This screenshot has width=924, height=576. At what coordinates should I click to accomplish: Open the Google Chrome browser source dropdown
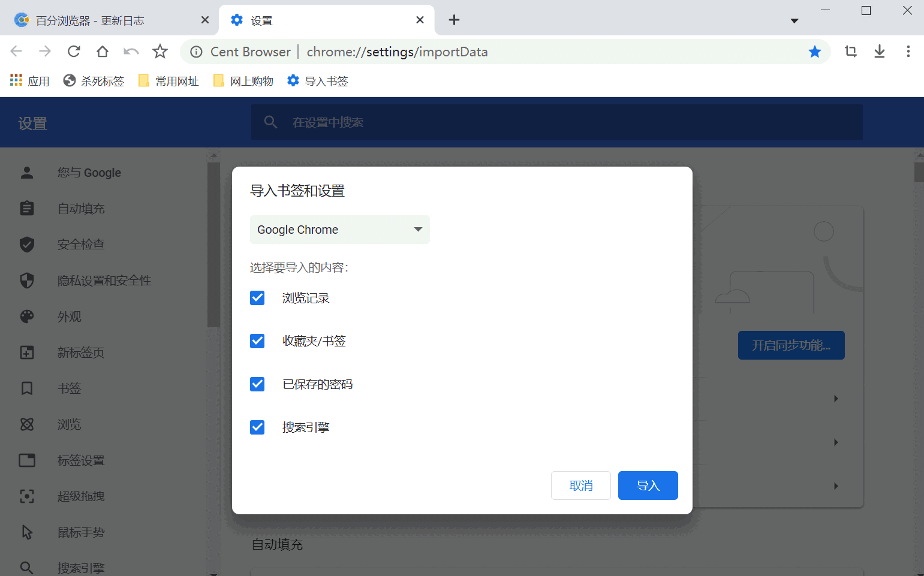(340, 230)
